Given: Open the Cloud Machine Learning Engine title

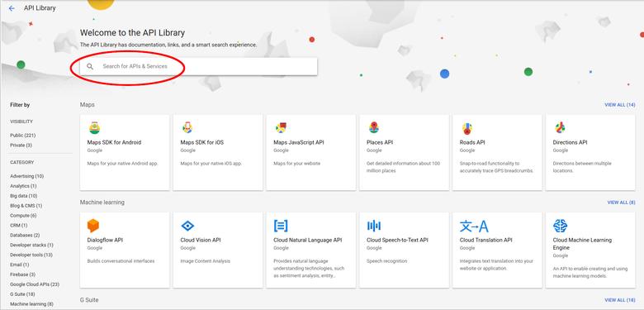Looking at the screenshot, I should tap(582, 244).
